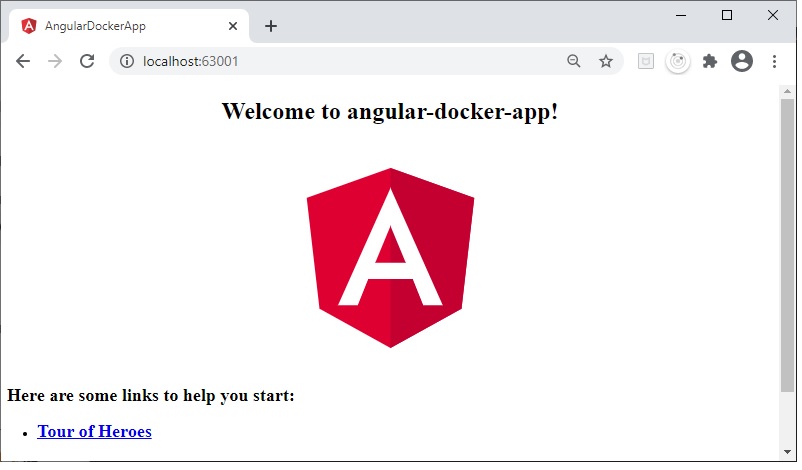This screenshot has height=470, width=802.
Task: Go back to previous page
Action: (23, 61)
